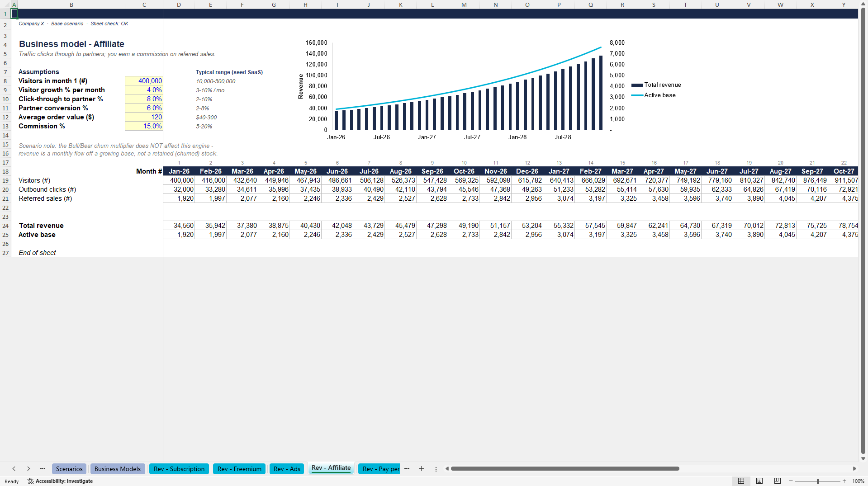The image size is (868, 486).
Task: Select column M header
Action: point(464,5)
